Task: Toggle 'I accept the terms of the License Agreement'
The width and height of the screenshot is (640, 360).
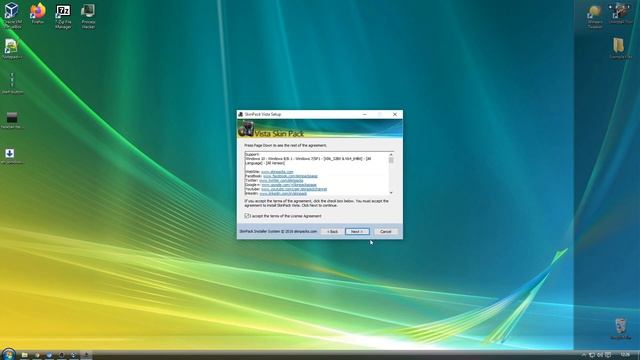Action: tap(247, 216)
